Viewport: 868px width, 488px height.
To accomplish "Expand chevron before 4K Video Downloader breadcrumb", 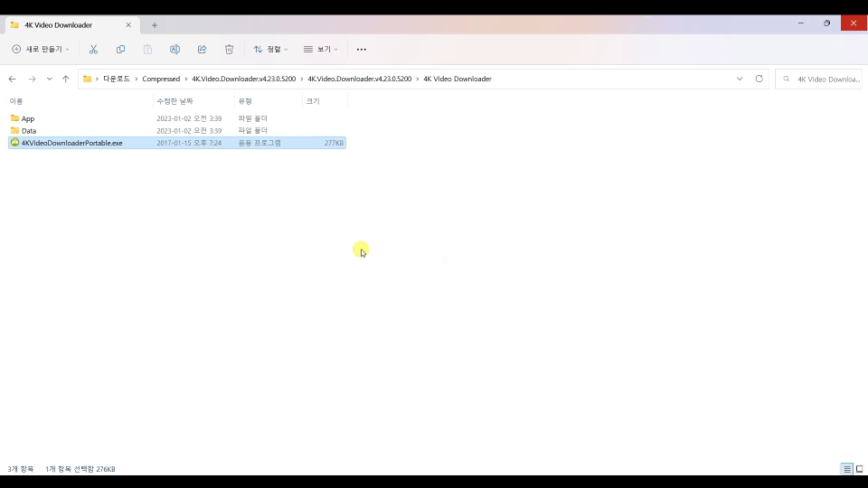I will (x=418, y=80).
